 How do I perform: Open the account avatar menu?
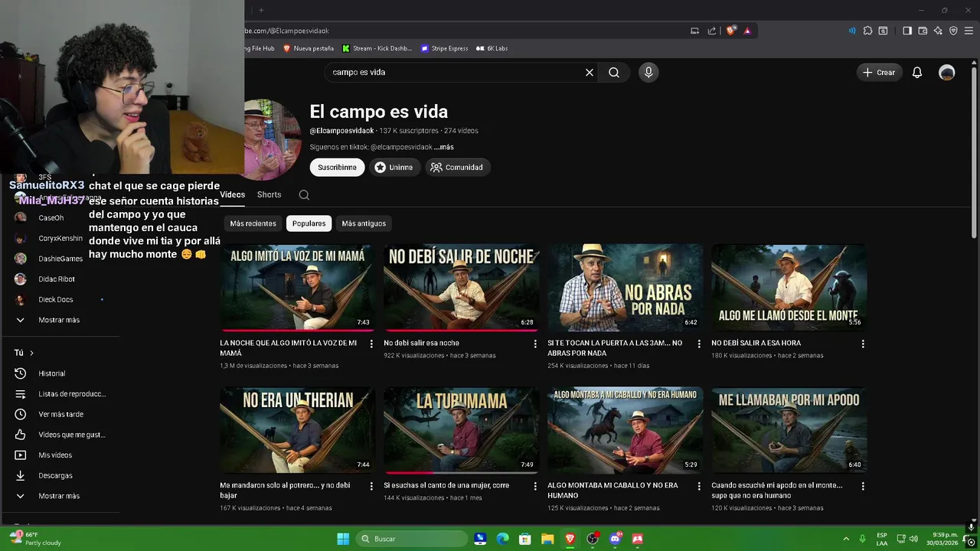pyautogui.click(x=947, y=73)
